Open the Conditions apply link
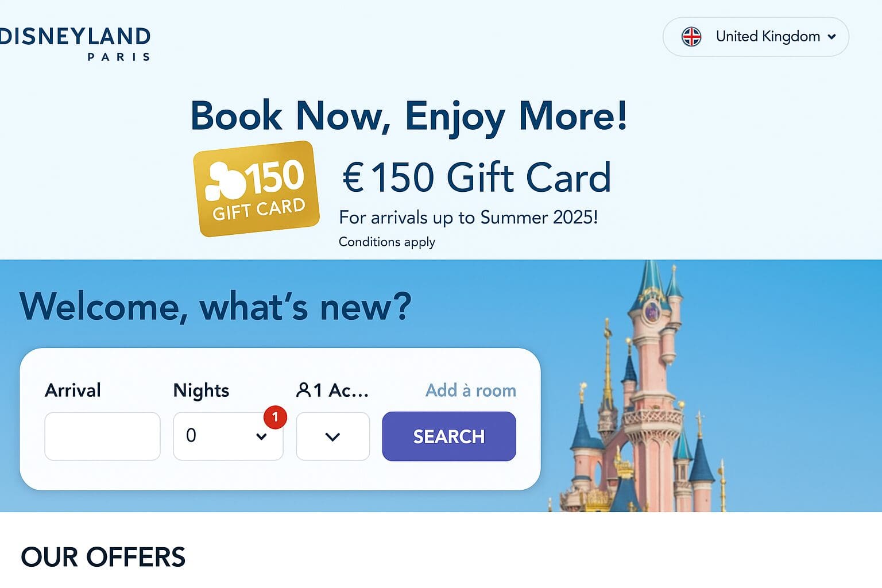 point(387,242)
